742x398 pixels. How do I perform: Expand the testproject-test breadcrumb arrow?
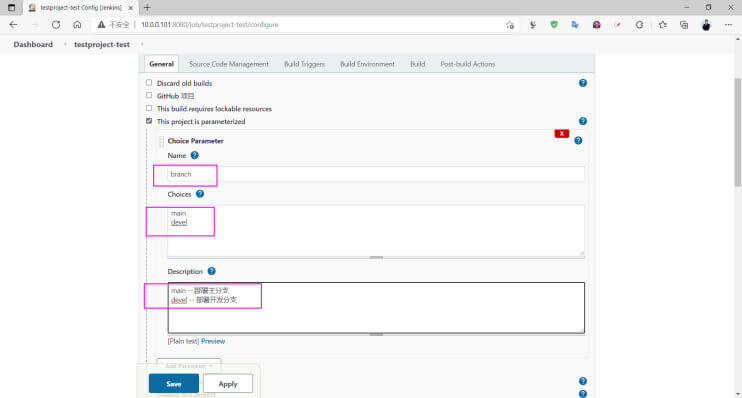click(x=141, y=44)
